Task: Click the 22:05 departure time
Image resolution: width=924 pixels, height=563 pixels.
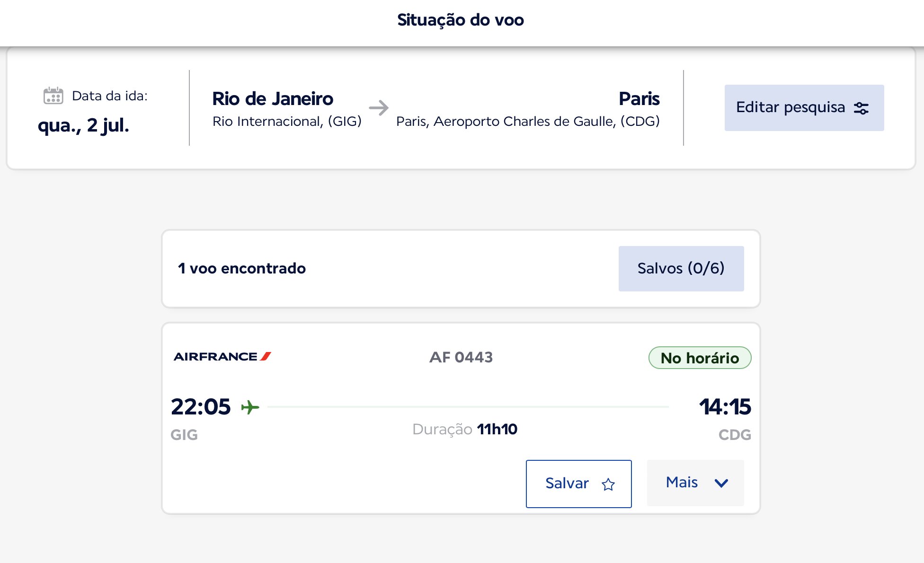Action: [x=201, y=407]
